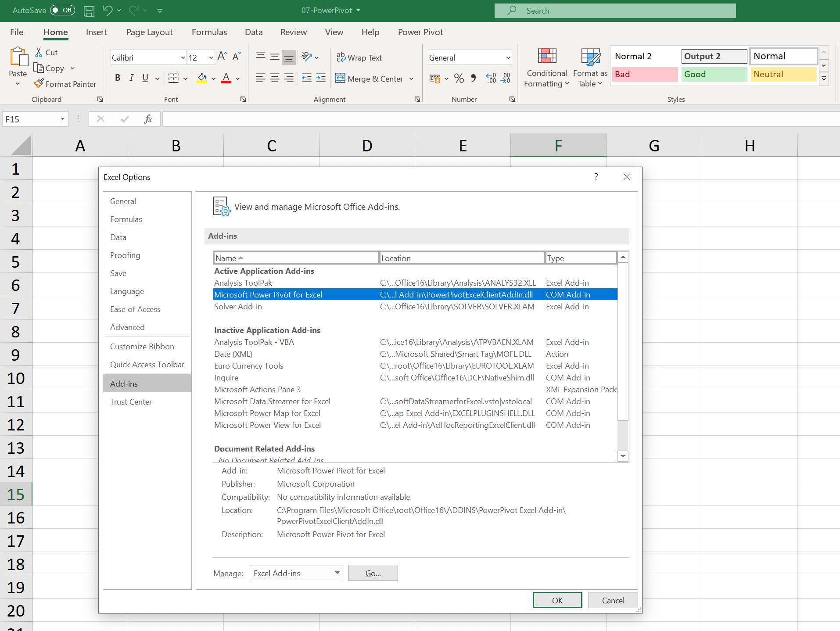Click the Increase Indent icon
The width and height of the screenshot is (840, 631).
click(x=321, y=78)
